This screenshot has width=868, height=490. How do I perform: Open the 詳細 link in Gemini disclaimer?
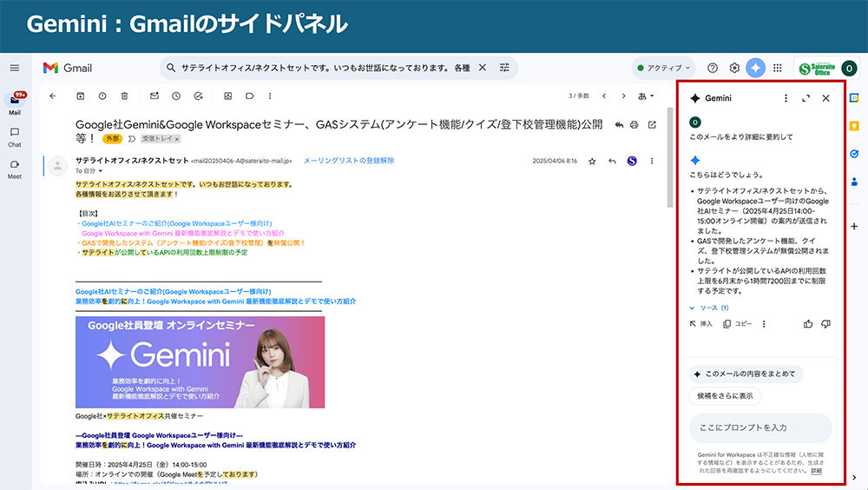coord(816,471)
